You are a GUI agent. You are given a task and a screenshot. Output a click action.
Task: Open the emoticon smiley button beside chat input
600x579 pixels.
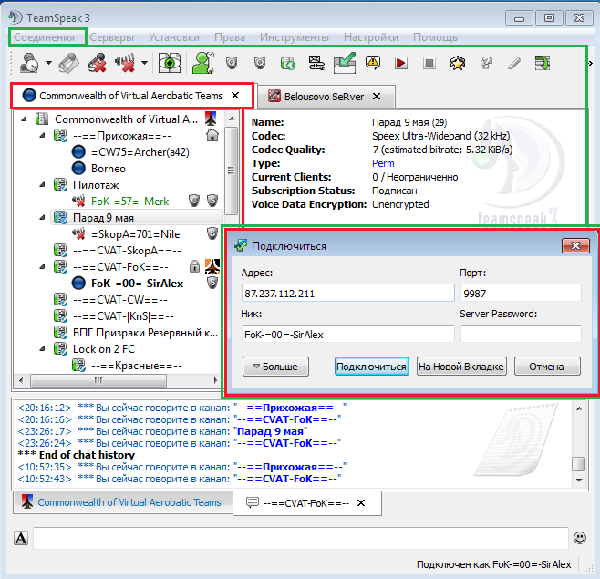[580, 538]
